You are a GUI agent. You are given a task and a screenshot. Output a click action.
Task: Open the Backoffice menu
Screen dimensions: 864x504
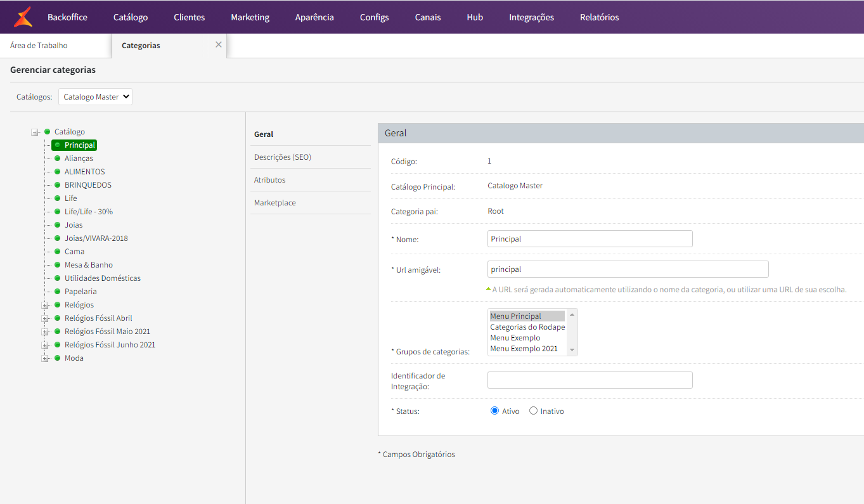[x=67, y=17]
